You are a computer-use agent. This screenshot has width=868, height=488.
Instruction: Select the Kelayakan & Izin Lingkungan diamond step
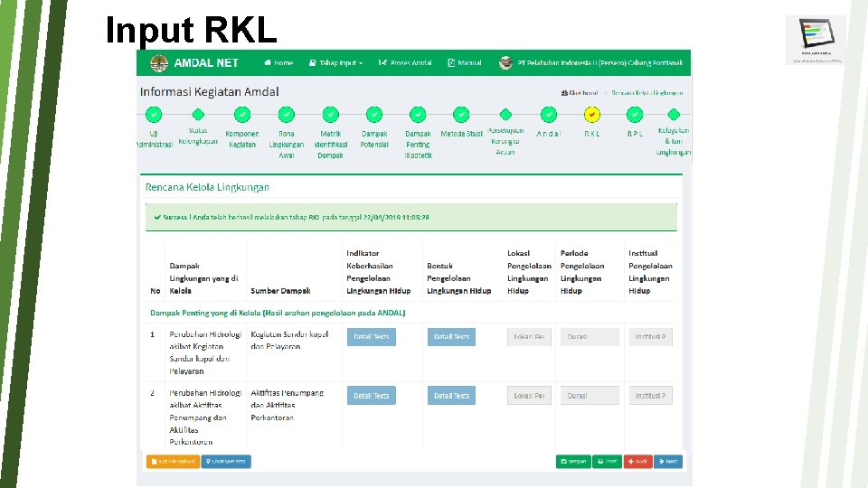(674, 115)
